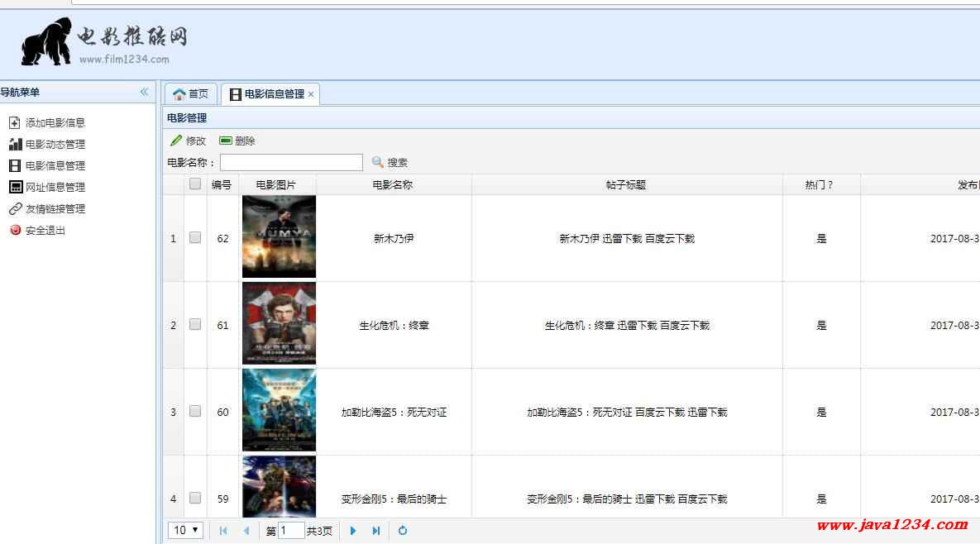Click movie name cell 加勒比海盗5：死无对证
This screenshot has width=980, height=544.
394,413
